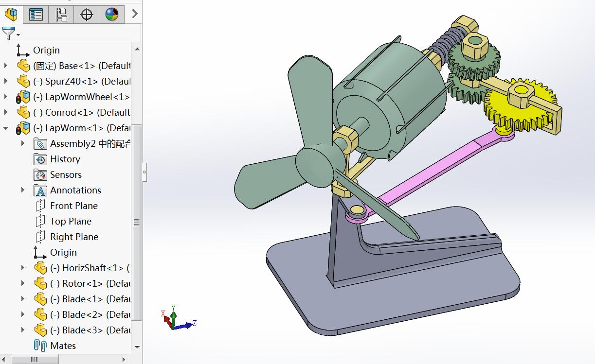
Task: Select the (固定) Base<1> label
Action: pos(82,66)
